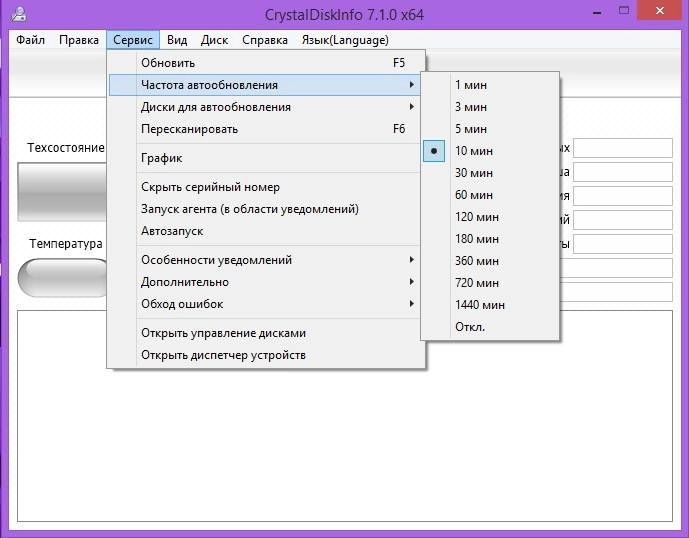689x538 pixels.
Task: Click the CrystalDiskInfo app icon in title bar
Action: coord(19,13)
